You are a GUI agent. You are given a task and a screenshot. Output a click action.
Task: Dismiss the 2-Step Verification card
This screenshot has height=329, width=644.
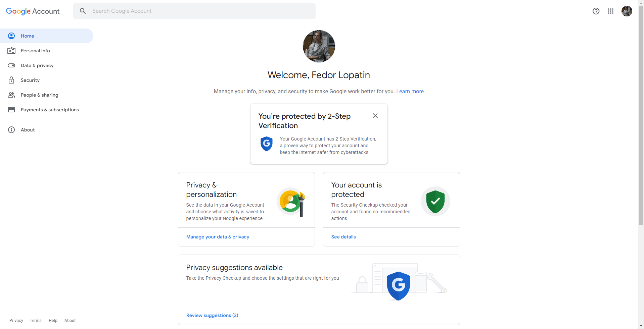point(375,116)
